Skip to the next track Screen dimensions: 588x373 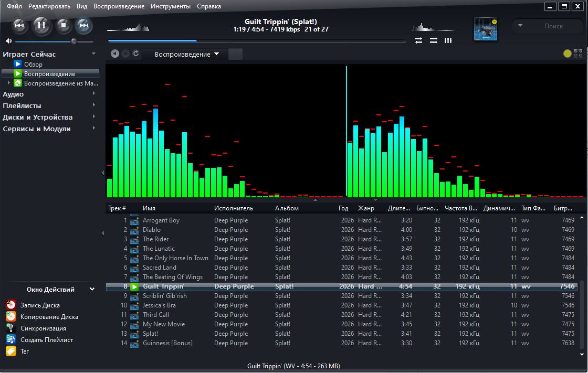(x=83, y=26)
